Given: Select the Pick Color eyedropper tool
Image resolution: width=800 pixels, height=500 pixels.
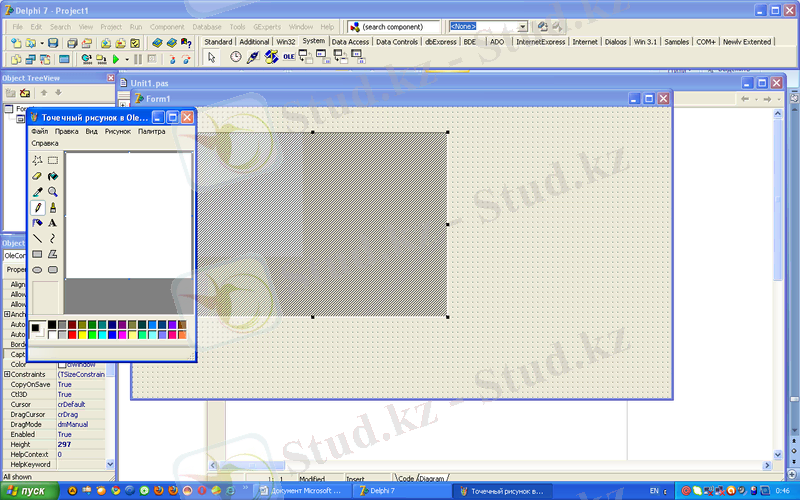Looking at the screenshot, I should click(37, 192).
